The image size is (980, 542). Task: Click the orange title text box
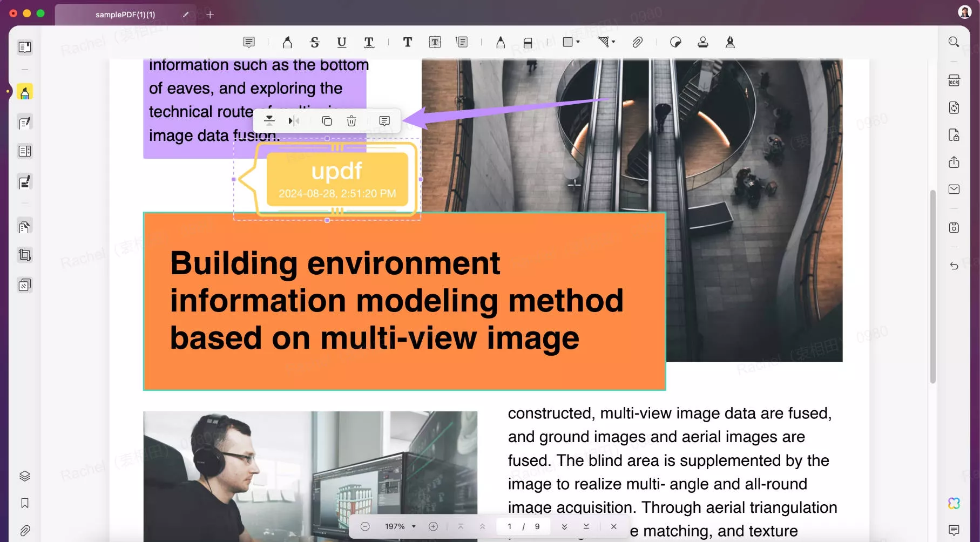(404, 301)
